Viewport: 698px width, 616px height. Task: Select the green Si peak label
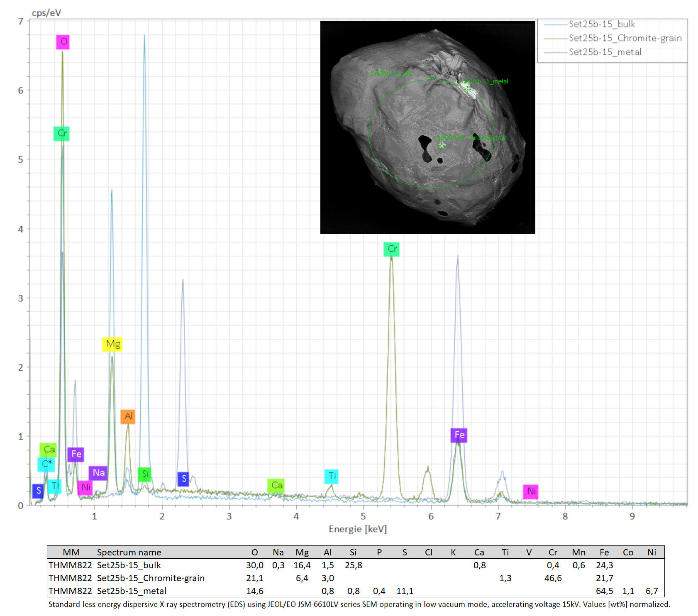(144, 474)
